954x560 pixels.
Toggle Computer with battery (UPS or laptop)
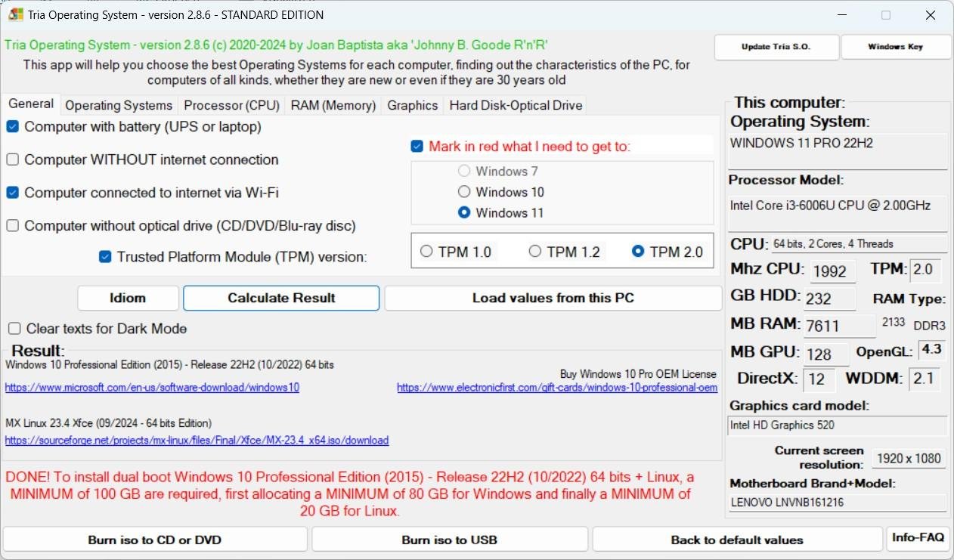13,127
